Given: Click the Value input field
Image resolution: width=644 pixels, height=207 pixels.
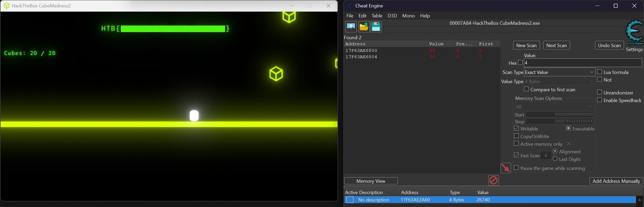Looking at the screenshot, I should [x=582, y=63].
